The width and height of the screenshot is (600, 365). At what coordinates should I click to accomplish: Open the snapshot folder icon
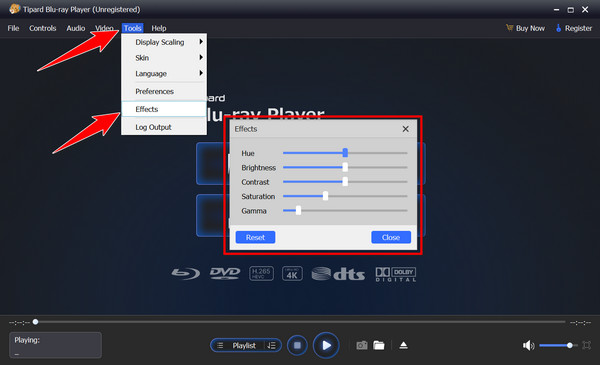(x=379, y=345)
